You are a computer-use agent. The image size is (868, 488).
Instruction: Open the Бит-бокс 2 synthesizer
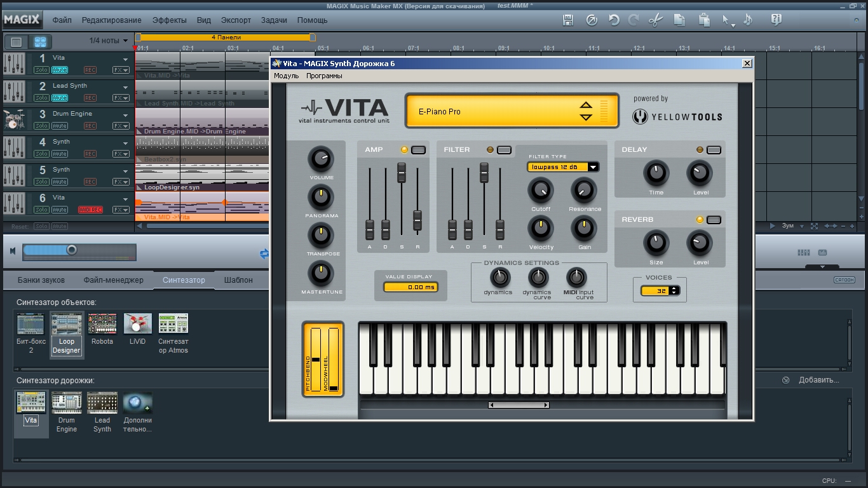point(31,334)
